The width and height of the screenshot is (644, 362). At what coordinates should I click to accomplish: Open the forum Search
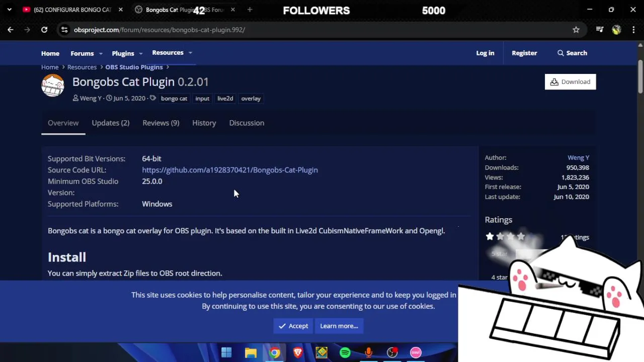click(572, 53)
